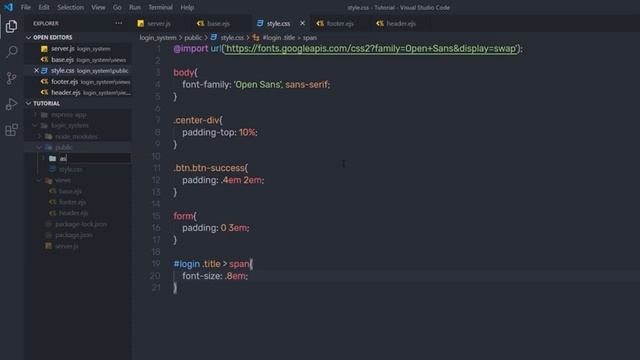This screenshot has width=640, height=360.
Task: Open the Terminal menu
Action: point(160,7)
